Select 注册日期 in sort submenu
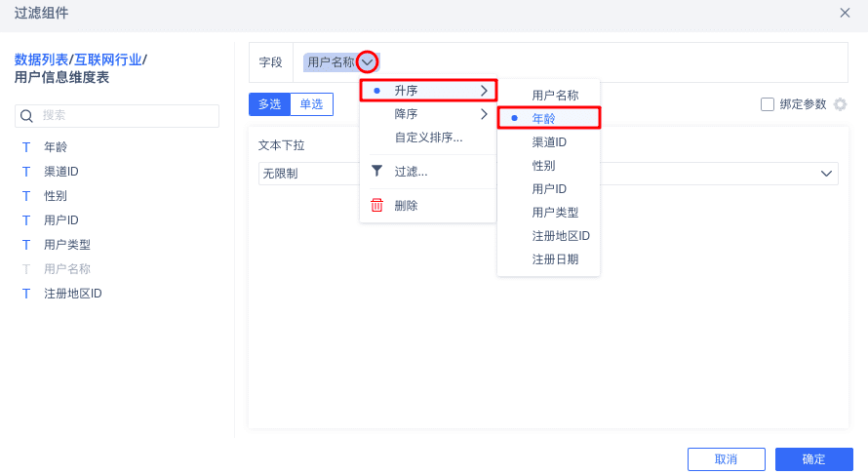Image resolution: width=868 pixels, height=475 pixels. [x=555, y=259]
